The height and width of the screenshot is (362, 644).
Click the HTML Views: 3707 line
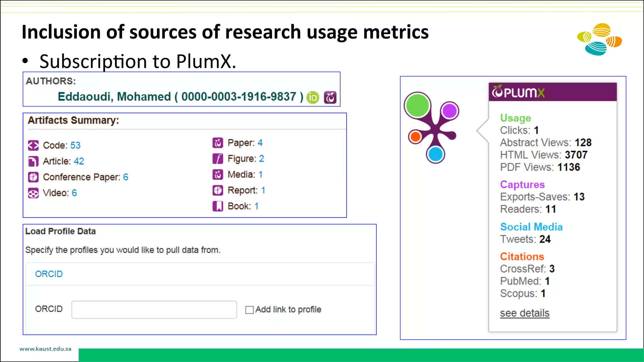point(544,155)
